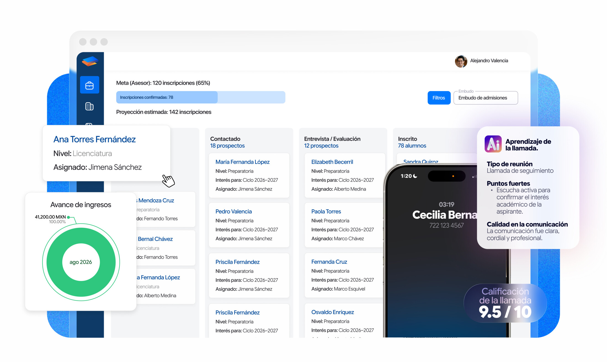
Task: Click the 722 123 4567 phone number
Action: pos(446,225)
